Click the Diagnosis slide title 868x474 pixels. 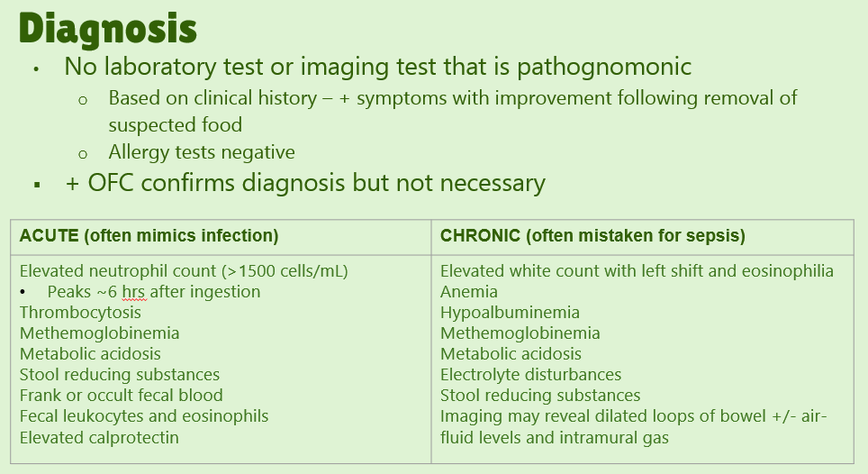(x=108, y=28)
